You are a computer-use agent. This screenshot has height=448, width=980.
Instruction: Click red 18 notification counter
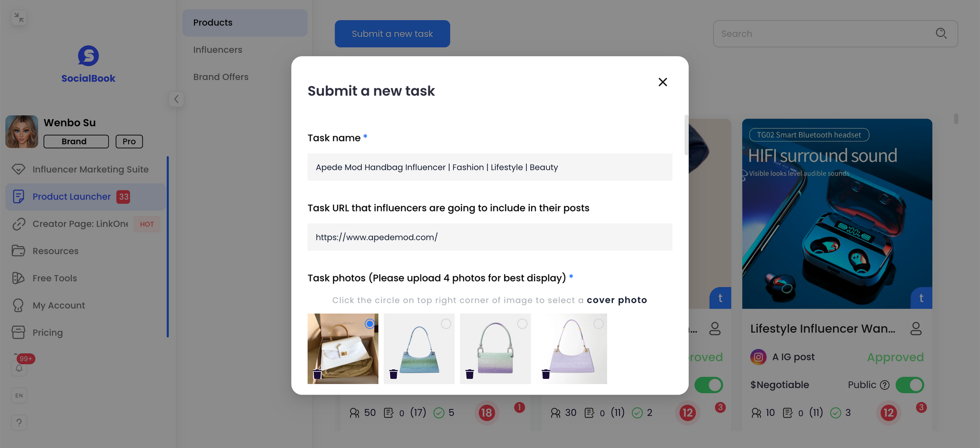point(486,413)
